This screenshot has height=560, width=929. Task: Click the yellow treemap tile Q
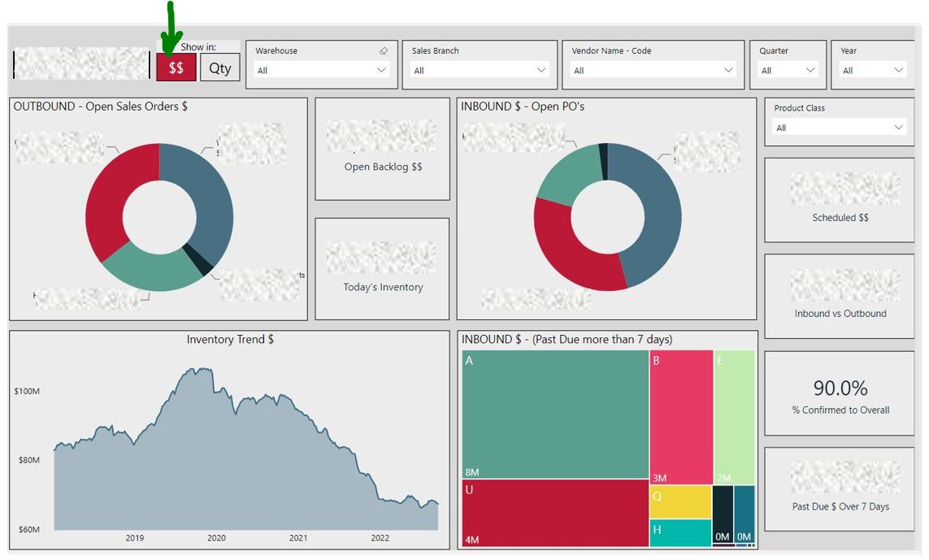pos(680,502)
